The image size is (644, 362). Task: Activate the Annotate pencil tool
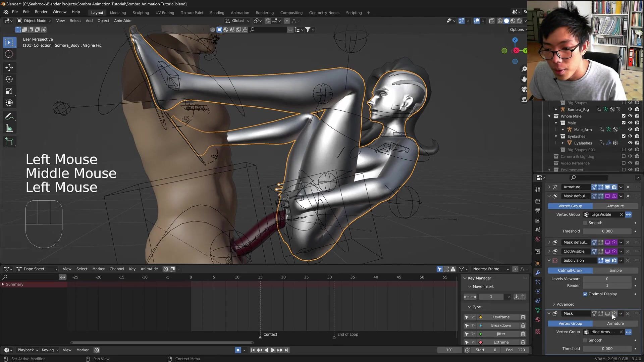point(9,116)
